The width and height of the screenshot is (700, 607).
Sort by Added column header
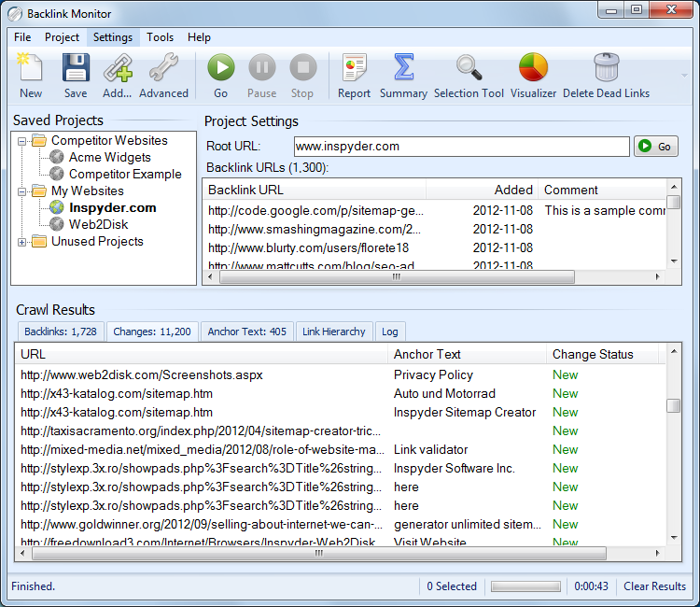pos(483,190)
